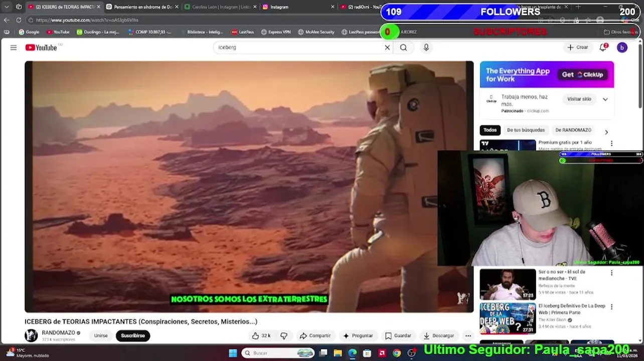Open the browser tab search dropdown

coord(7,7)
